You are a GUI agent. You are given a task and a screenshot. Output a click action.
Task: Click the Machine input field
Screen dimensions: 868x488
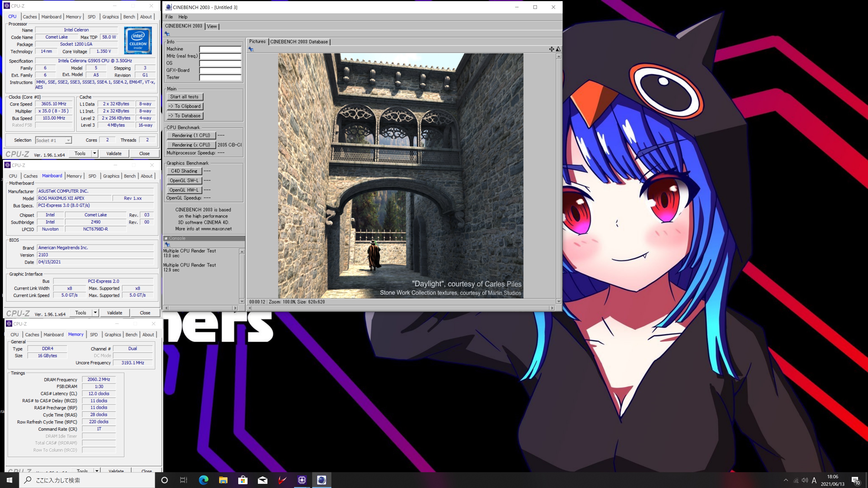click(x=220, y=49)
